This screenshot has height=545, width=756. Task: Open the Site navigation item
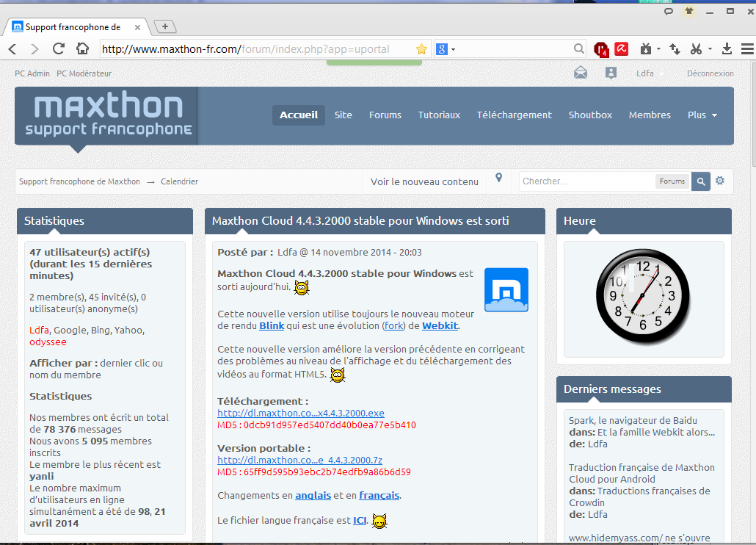(344, 115)
